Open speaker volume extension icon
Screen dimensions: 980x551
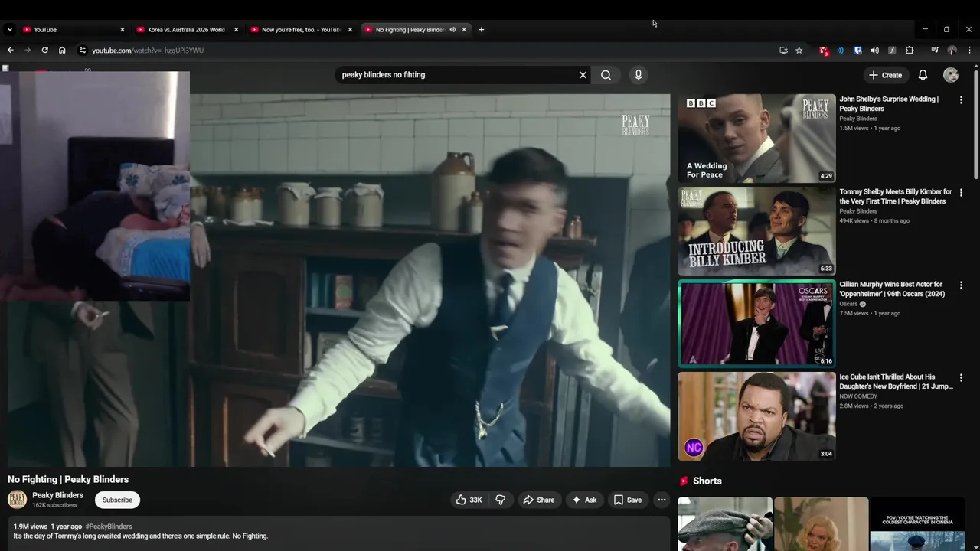point(874,50)
